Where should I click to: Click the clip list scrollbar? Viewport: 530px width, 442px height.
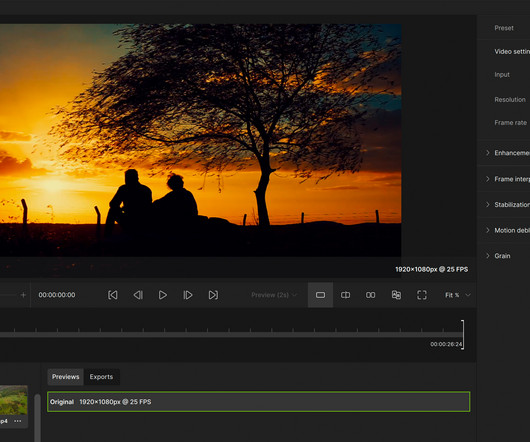point(37,418)
